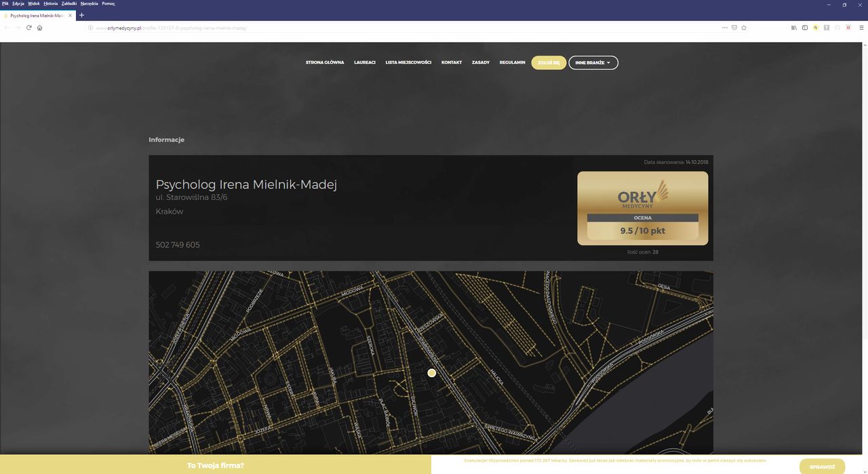The image size is (868, 474).
Task: Open a new tab with plus icon
Action: pyautogui.click(x=81, y=15)
